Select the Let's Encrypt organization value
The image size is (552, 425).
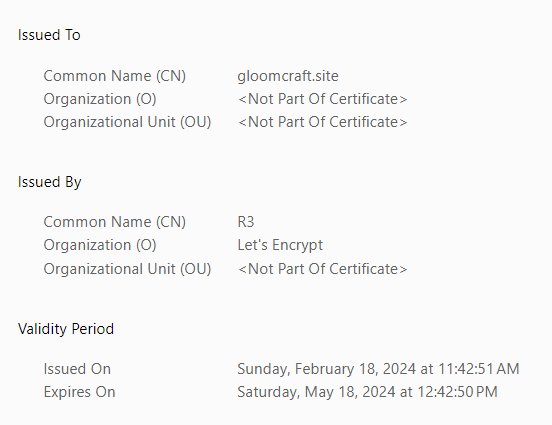click(x=280, y=245)
